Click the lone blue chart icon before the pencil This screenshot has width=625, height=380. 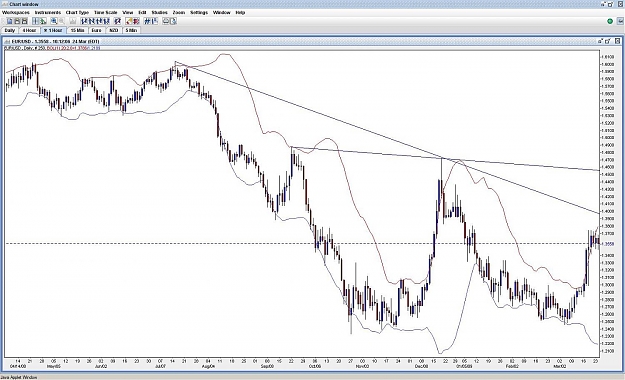tap(118, 21)
